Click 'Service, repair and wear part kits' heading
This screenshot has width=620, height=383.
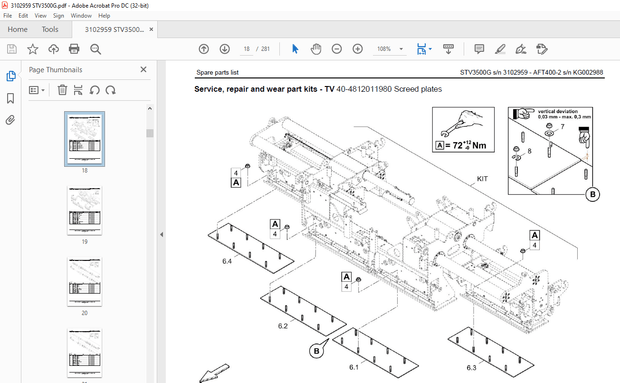[x=256, y=89]
